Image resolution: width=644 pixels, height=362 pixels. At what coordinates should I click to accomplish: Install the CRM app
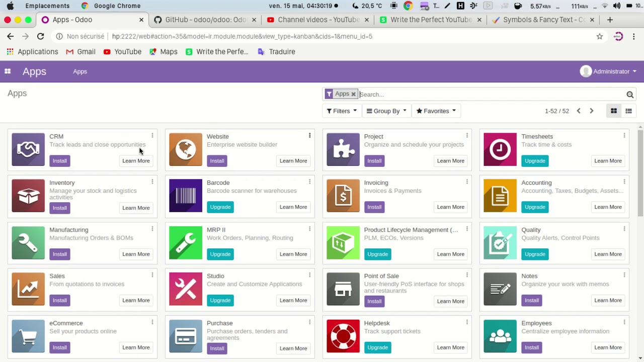click(59, 161)
